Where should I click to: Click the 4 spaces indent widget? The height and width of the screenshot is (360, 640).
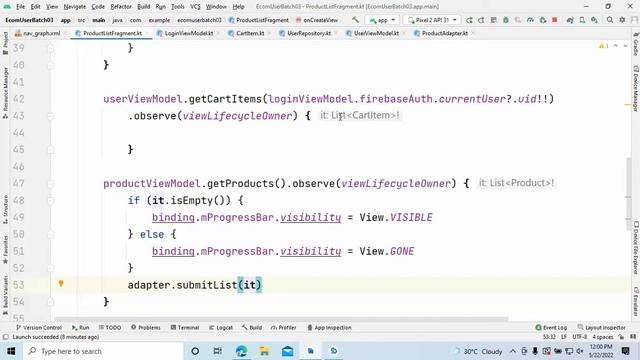tap(603, 337)
